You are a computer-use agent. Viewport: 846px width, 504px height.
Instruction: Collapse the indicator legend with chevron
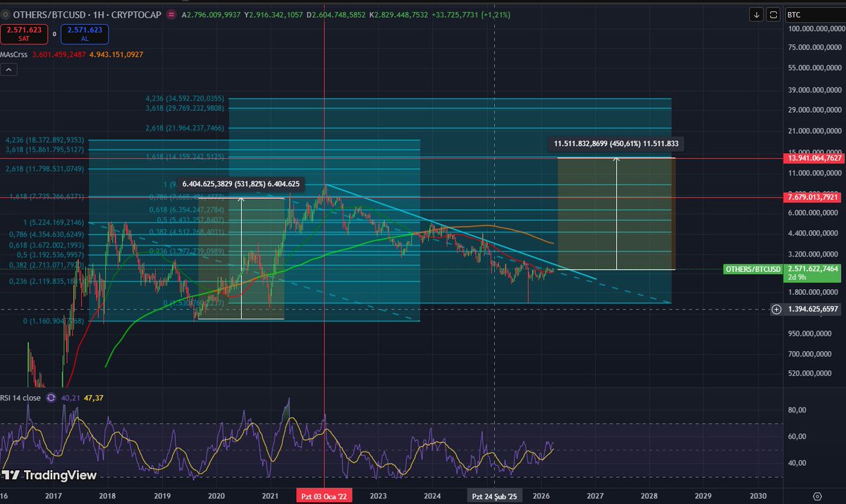pyautogui.click(x=10, y=70)
